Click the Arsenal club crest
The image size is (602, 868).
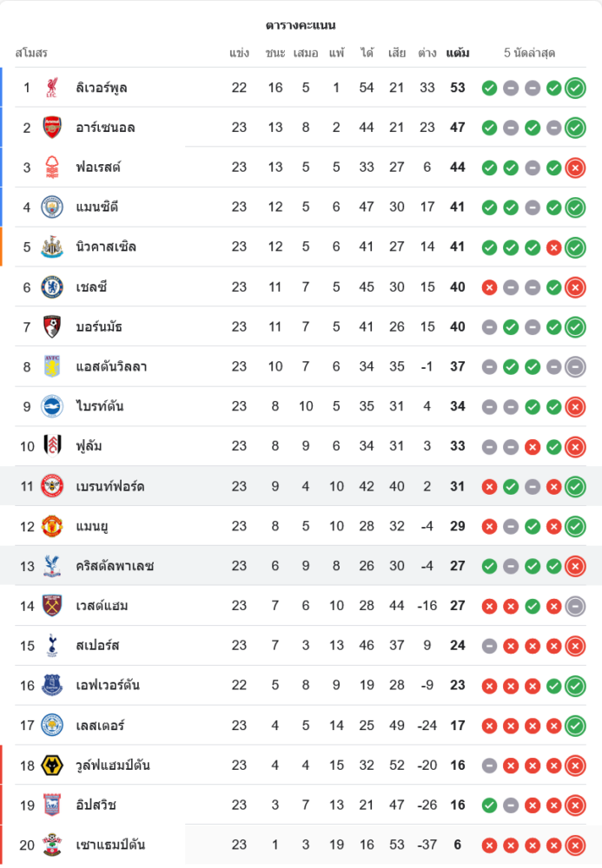click(52, 128)
